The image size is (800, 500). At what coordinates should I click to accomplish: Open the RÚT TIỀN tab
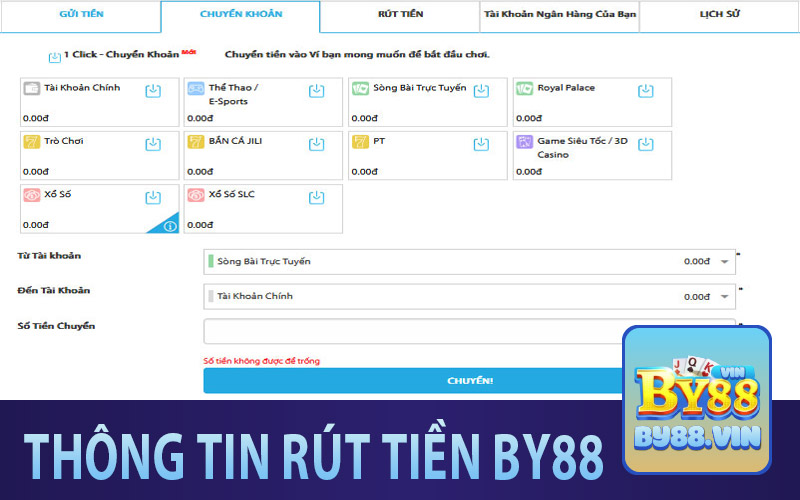coord(401,15)
